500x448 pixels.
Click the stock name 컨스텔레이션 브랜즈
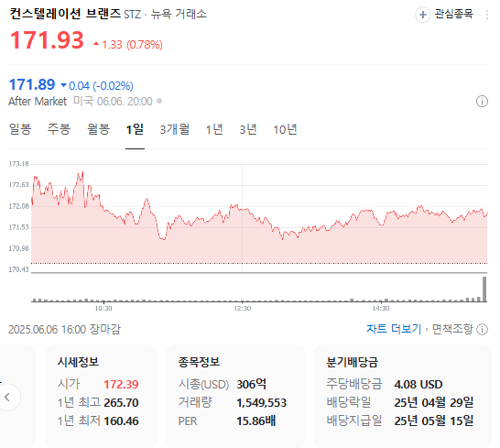coord(65,14)
